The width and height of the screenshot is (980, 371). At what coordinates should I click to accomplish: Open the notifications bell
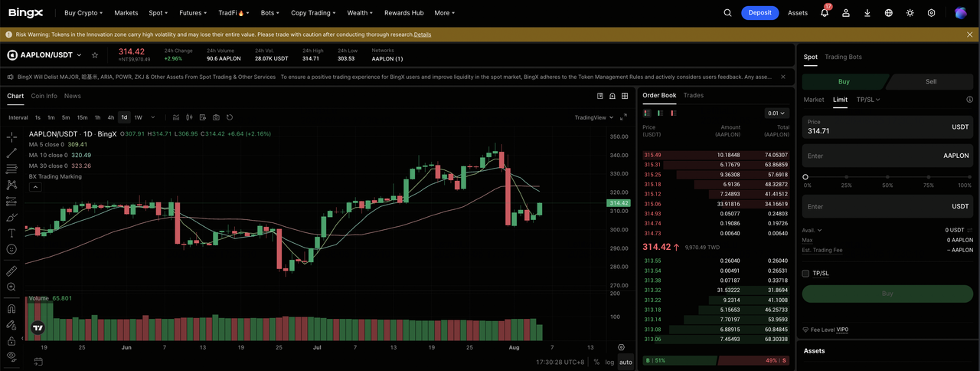[x=825, y=13]
